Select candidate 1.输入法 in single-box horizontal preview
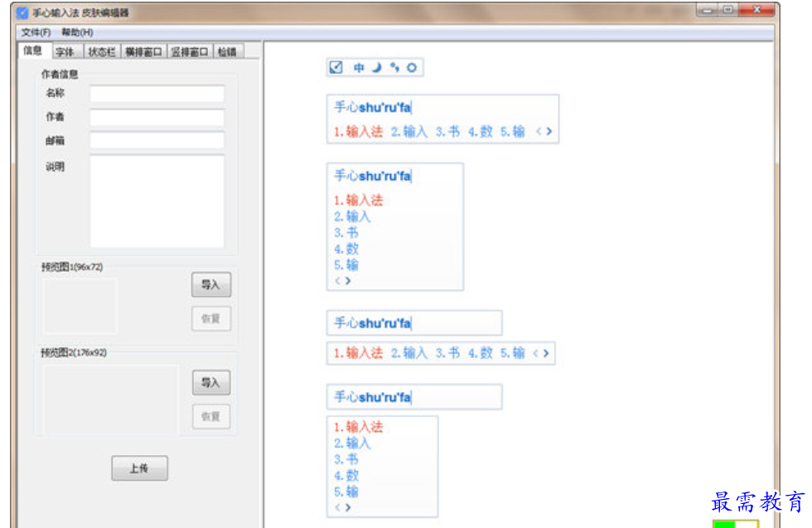The width and height of the screenshot is (812, 528). [358, 132]
